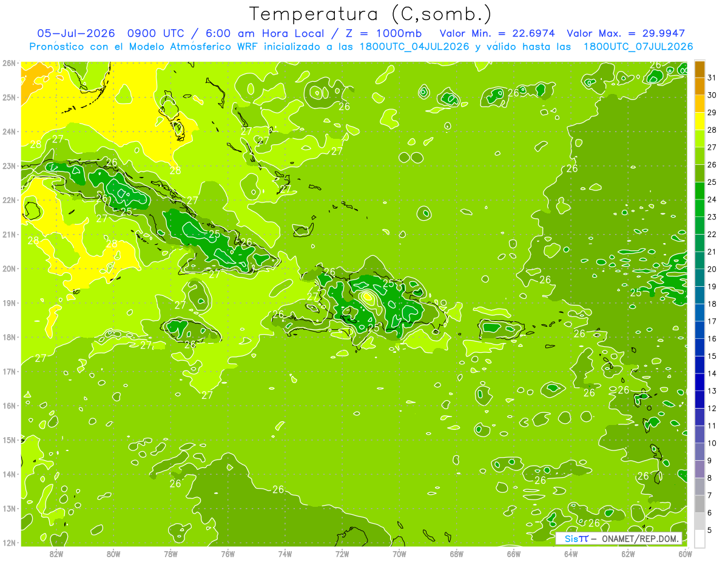Click the "20N" latitude label
This screenshot has width=728, height=562.
(9, 269)
